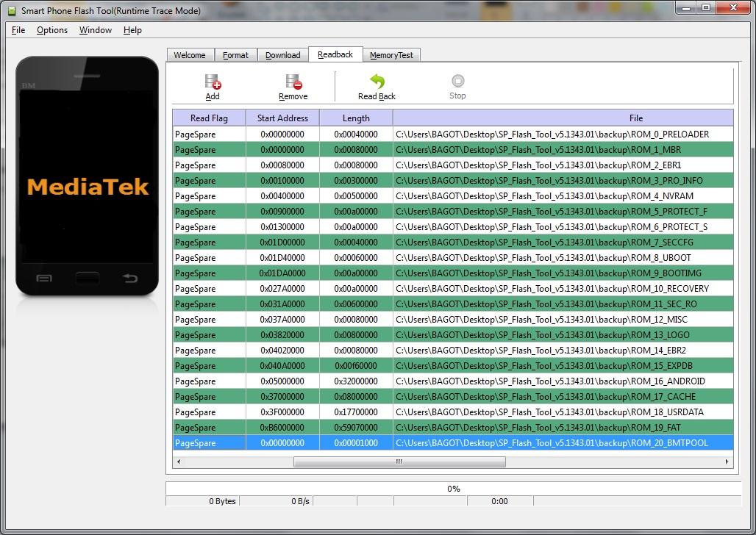Click the MediaTek phone image

tap(88, 176)
